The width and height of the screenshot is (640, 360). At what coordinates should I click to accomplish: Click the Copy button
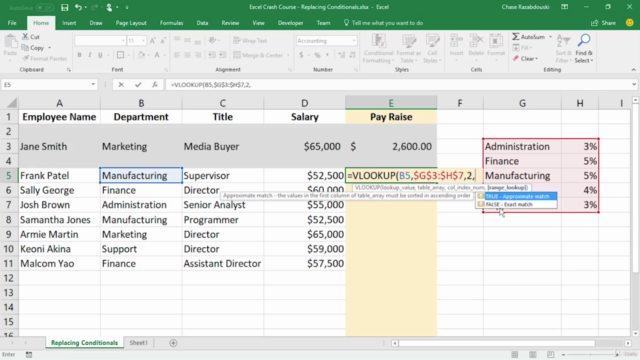tap(33, 48)
